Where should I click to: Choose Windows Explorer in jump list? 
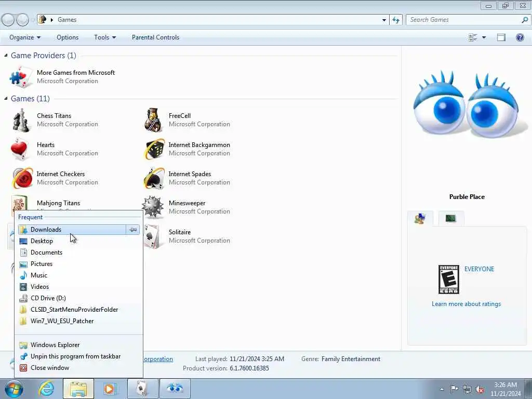click(x=79, y=345)
